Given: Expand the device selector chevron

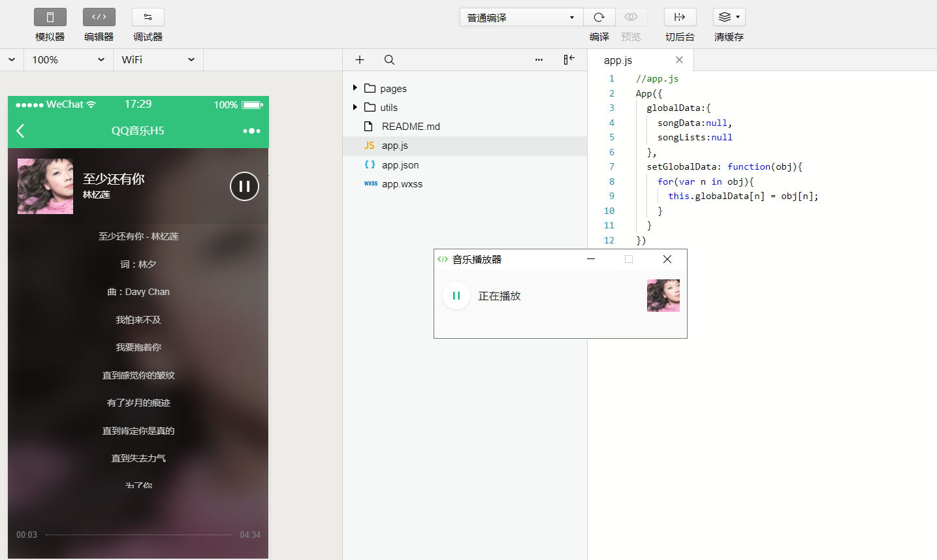Looking at the screenshot, I should tap(12, 59).
